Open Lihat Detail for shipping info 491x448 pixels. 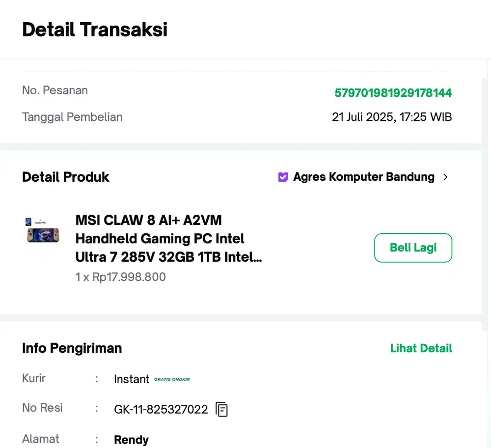421,348
